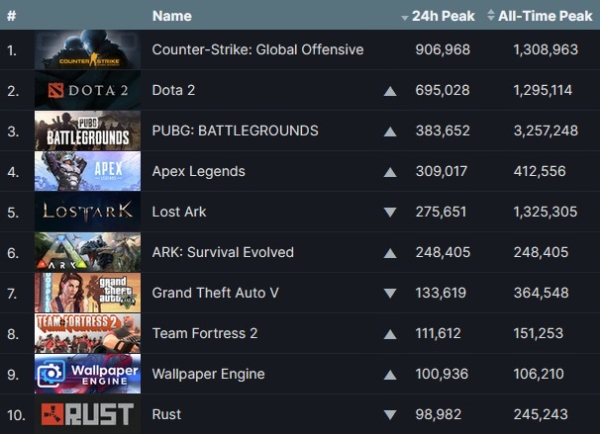600x434 pixels.
Task: Open the Wallpaper Engine banner image
Action: pos(88,374)
